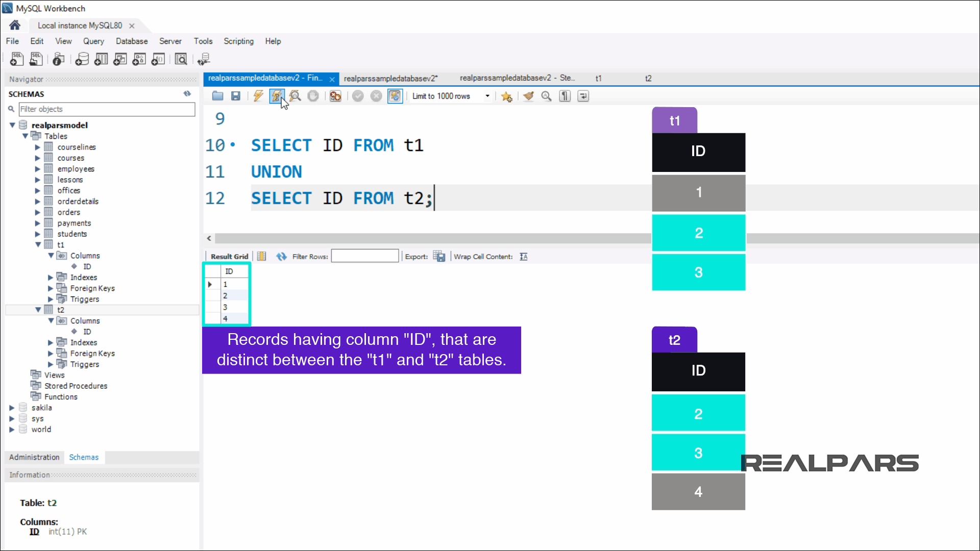
Task: Toggle invisible characters with paragraph icon
Action: click(x=565, y=96)
